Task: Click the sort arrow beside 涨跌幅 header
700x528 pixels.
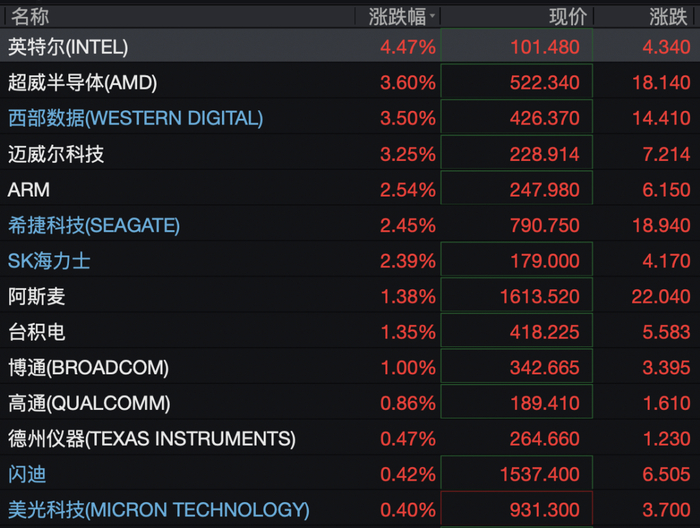Action: 432,17
